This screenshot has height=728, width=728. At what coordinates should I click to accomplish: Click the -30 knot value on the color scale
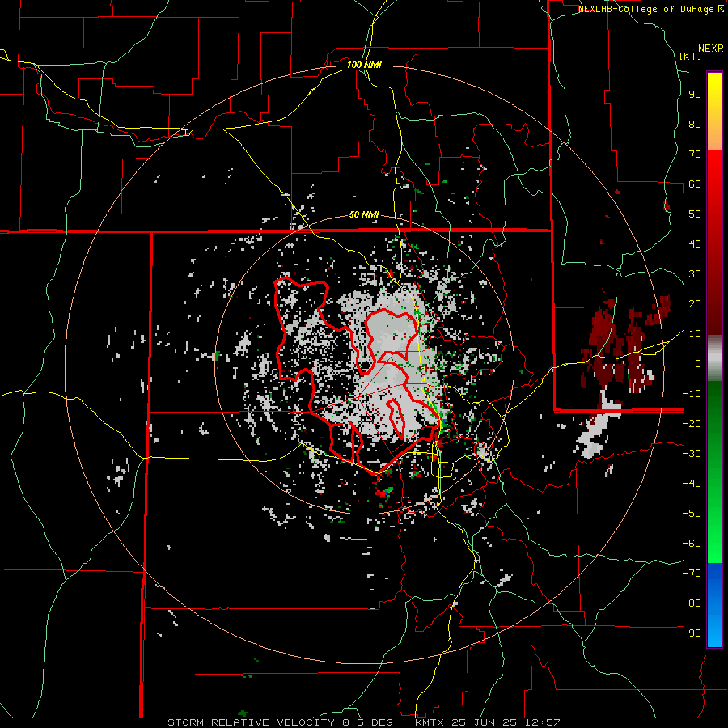click(692, 454)
